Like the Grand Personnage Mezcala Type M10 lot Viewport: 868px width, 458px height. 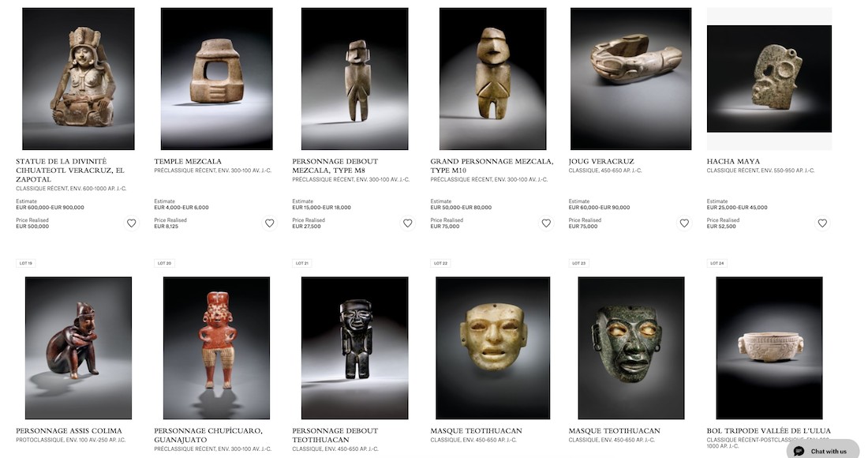click(x=546, y=223)
